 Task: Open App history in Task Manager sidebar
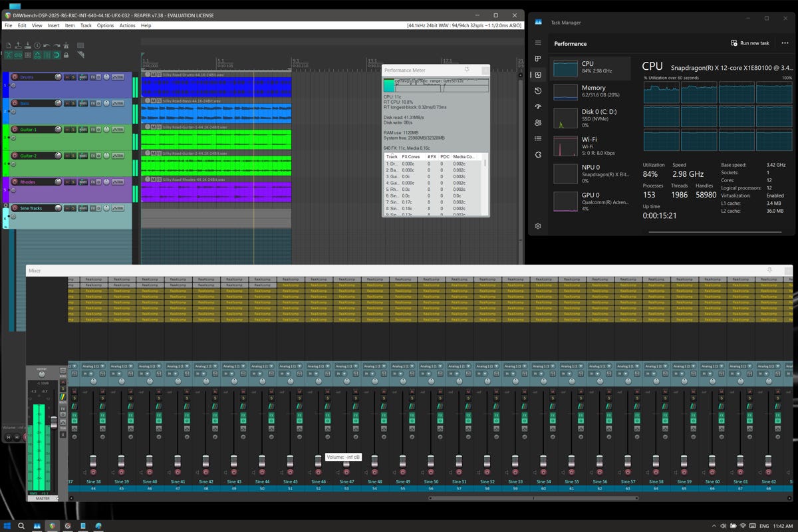538,90
